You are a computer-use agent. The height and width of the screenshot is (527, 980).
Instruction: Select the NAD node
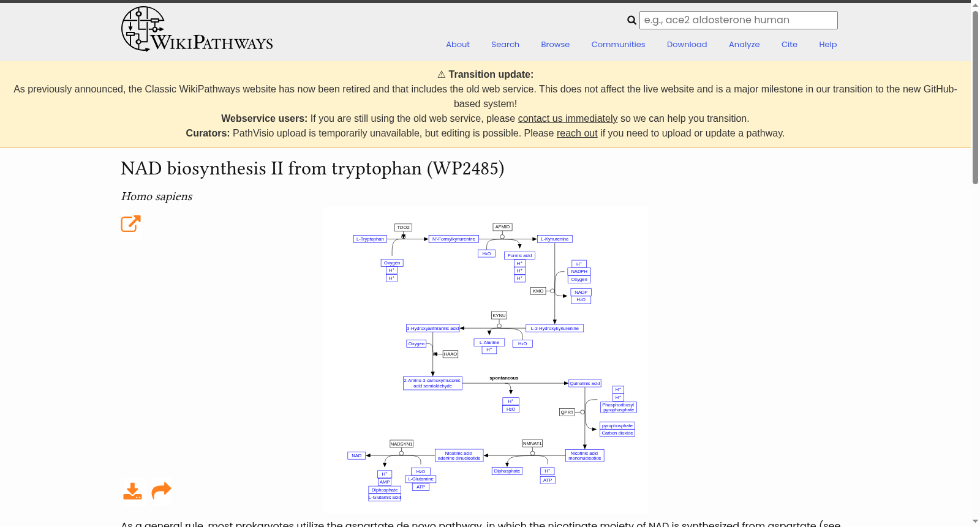click(356, 456)
